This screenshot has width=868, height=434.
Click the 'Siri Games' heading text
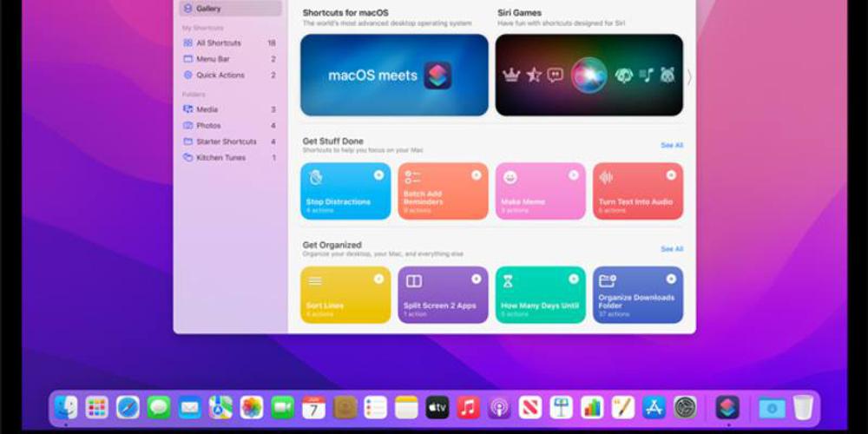point(519,13)
